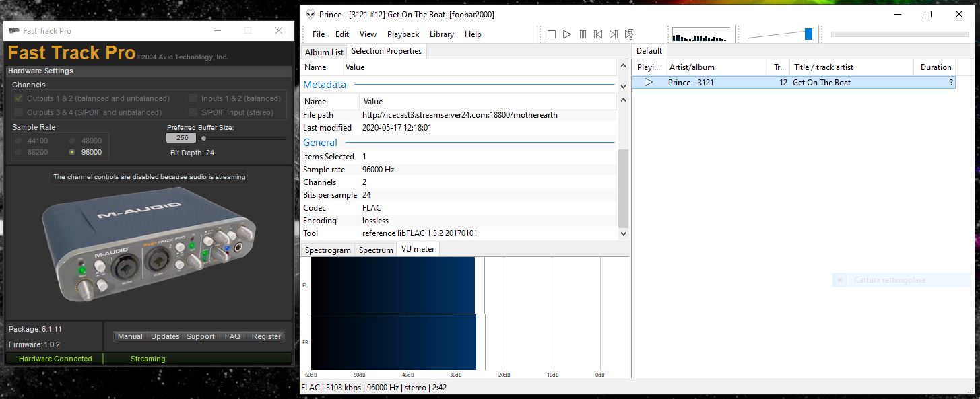
Task: Click the Fast Track Pro title bar icon
Action: click(x=13, y=31)
